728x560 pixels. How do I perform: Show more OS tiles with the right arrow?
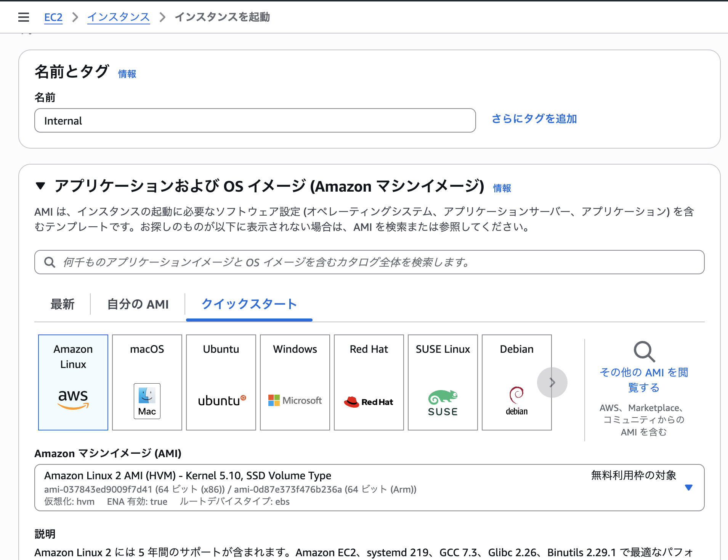click(x=552, y=382)
